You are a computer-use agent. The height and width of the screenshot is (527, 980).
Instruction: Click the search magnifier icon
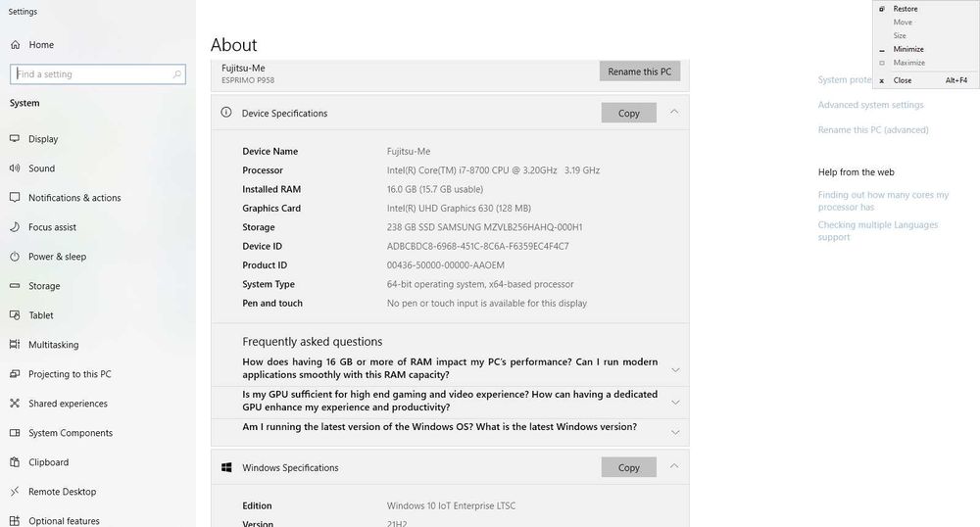[x=176, y=74]
